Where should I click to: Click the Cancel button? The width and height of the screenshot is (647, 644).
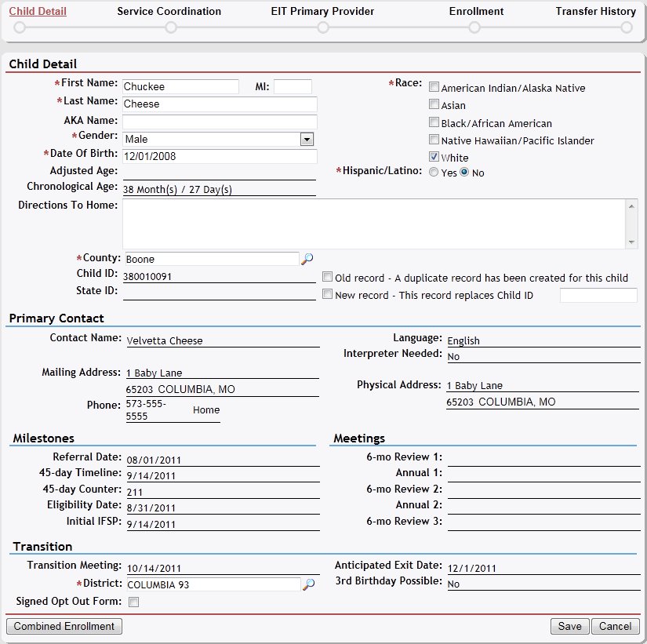click(x=616, y=626)
